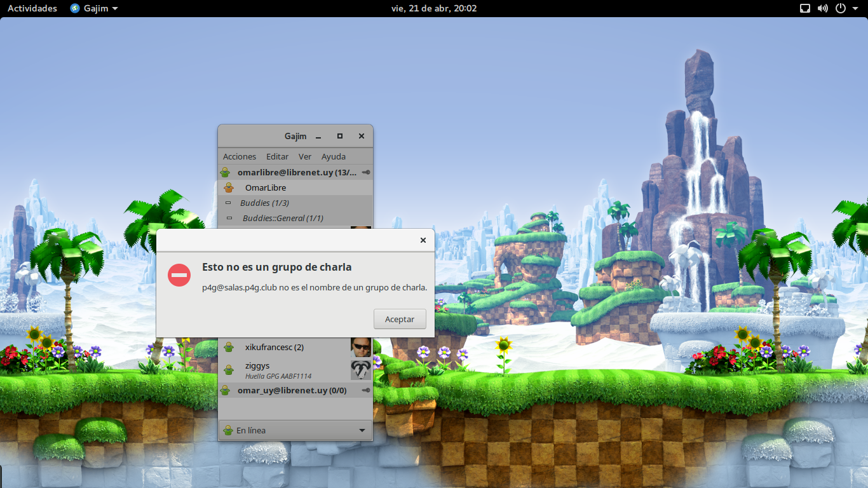Screen dimensions: 868x488
Task: Click the OmarLibre contact status icon
Action: point(229,187)
